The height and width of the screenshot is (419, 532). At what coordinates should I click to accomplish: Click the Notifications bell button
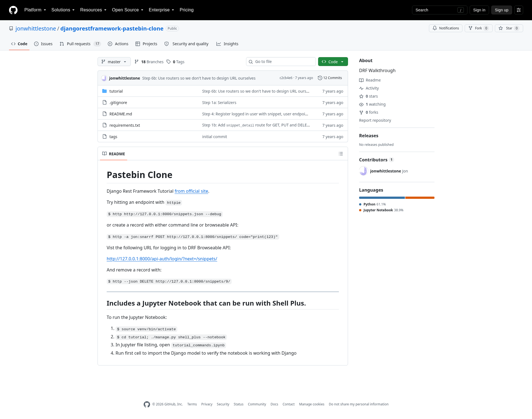coord(446,28)
